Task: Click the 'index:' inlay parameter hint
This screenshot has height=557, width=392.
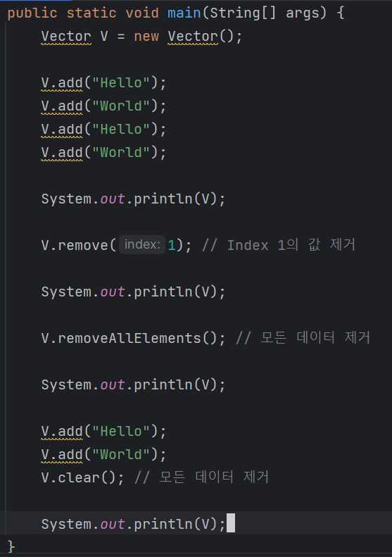Action: (x=142, y=244)
